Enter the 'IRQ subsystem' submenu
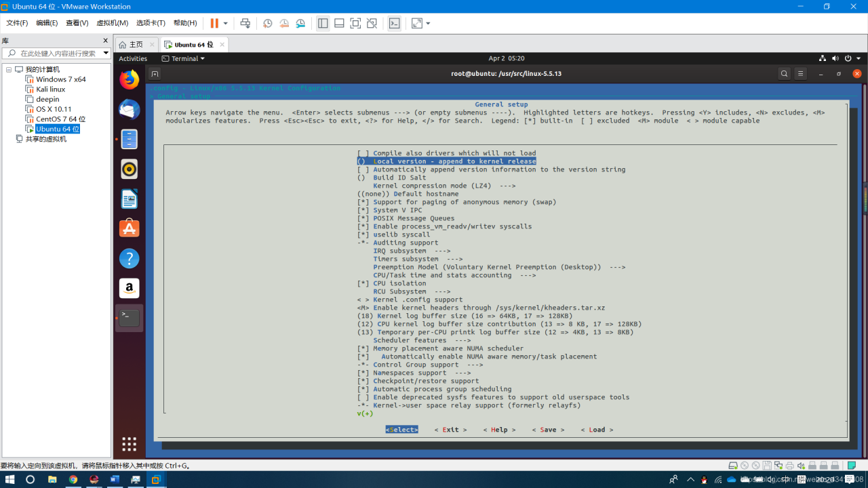Viewport: 868px width, 488px height. tap(412, 251)
